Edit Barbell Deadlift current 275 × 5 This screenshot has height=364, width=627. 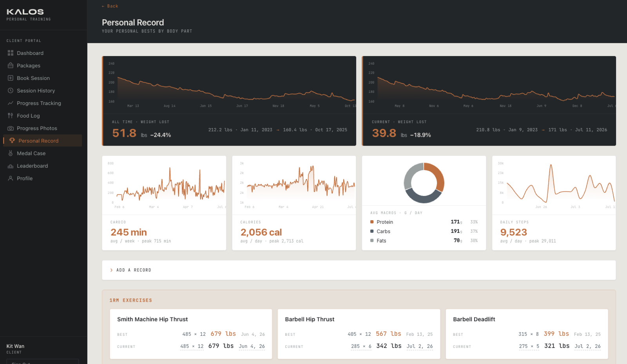[529, 346]
